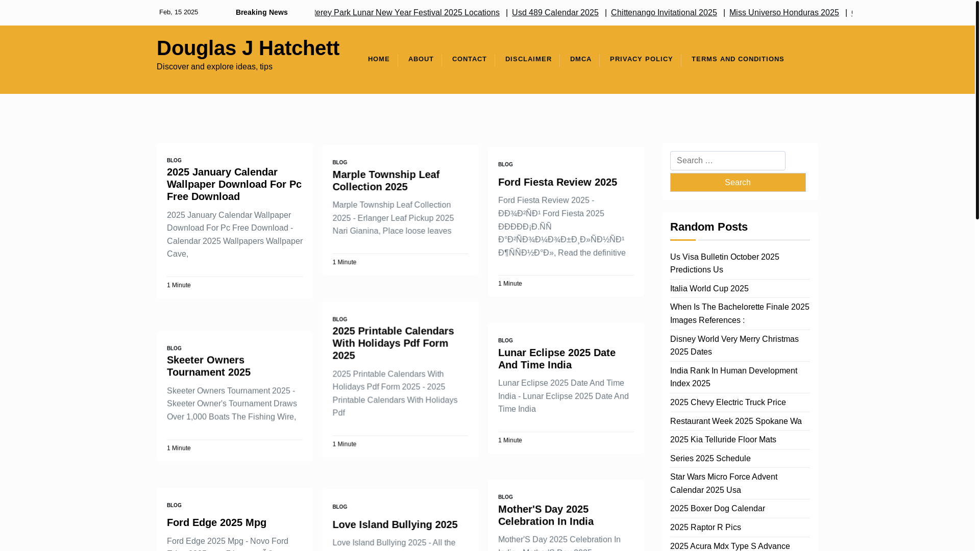Click the site tagline Discover and explore ideas
The width and height of the screenshot is (980, 551).
point(214,67)
